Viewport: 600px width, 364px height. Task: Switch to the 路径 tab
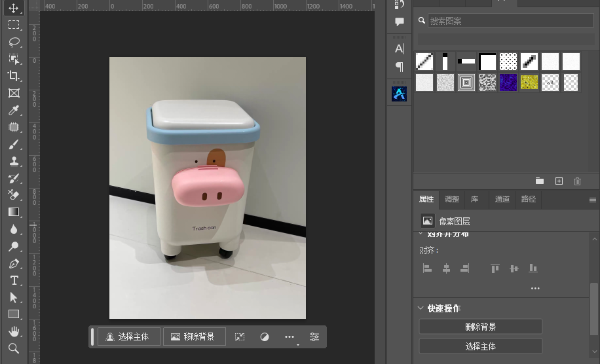(x=529, y=199)
